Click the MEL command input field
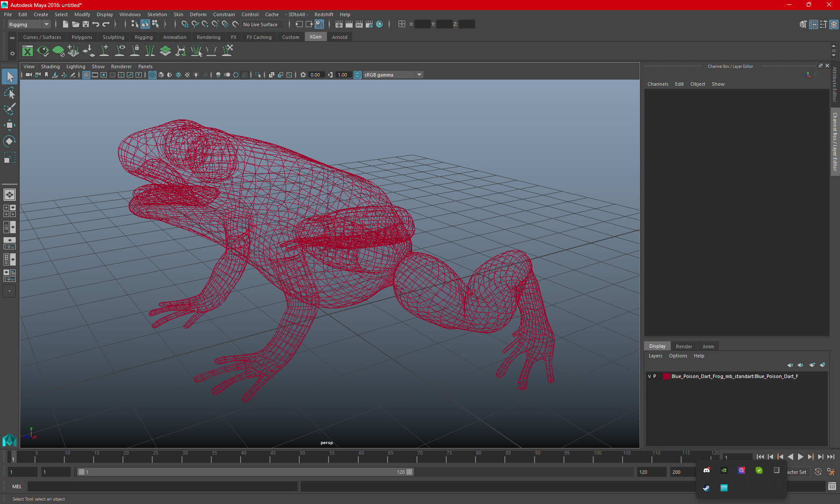 pyautogui.click(x=162, y=486)
